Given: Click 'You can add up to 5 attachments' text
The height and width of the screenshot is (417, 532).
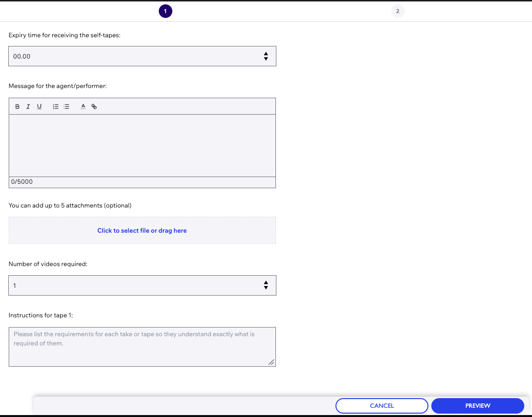Looking at the screenshot, I should point(70,206).
